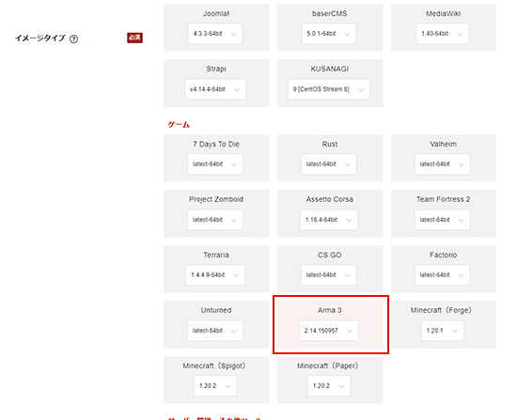This screenshot has height=420, width=517.
Task: Open the Rust latest-64bit version dropdown
Action: [328, 164]
